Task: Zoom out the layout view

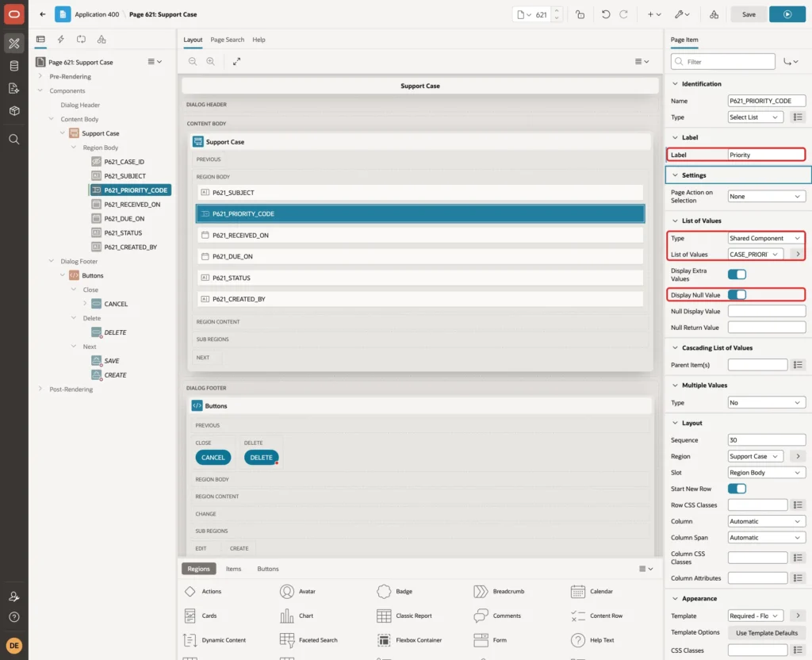Action: pos(193,61)
